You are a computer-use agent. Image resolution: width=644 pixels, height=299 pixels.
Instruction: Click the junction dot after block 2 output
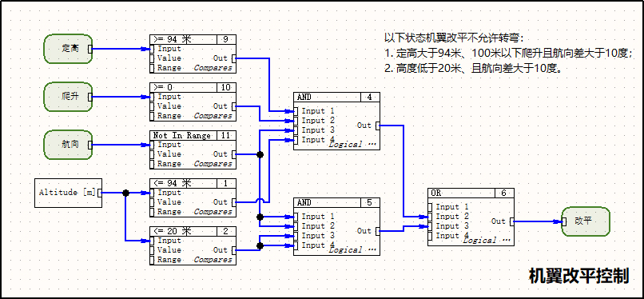coord(260,245)
